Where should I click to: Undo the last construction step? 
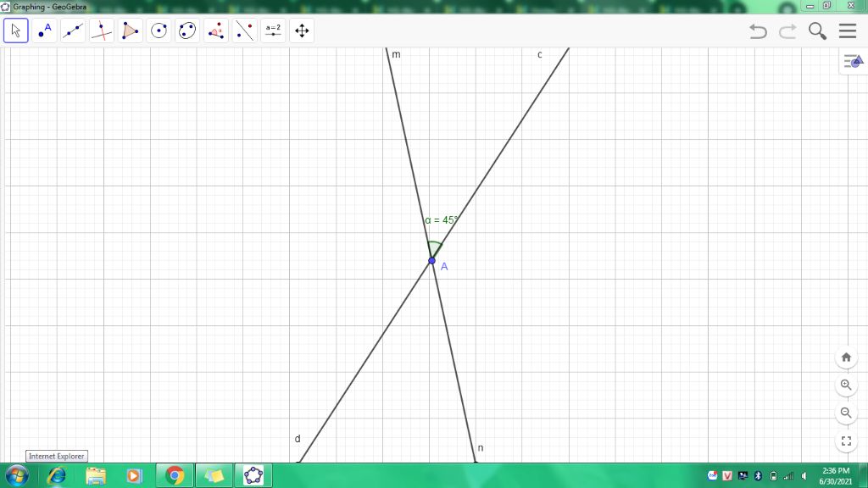[x=758, y=31]
